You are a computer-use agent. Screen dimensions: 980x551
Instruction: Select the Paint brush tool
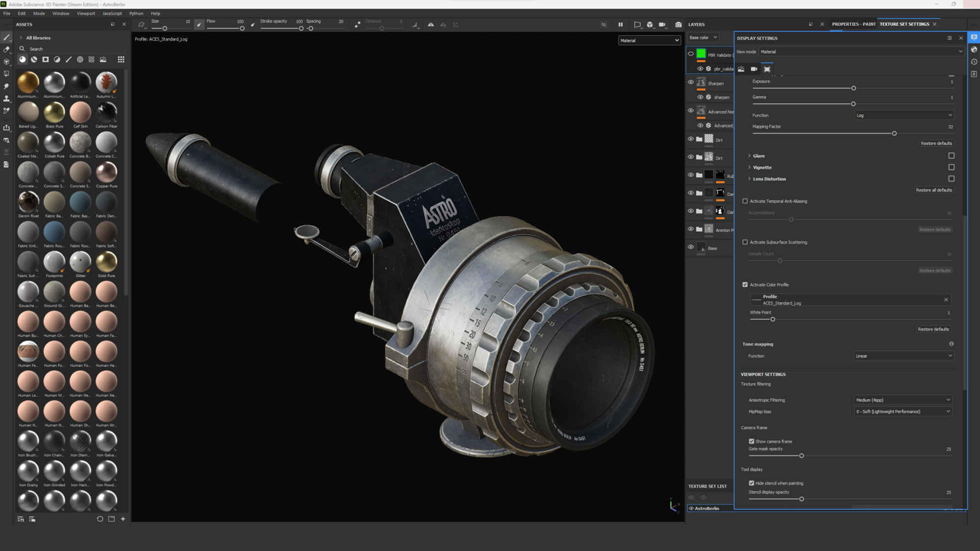pos(6,38)
